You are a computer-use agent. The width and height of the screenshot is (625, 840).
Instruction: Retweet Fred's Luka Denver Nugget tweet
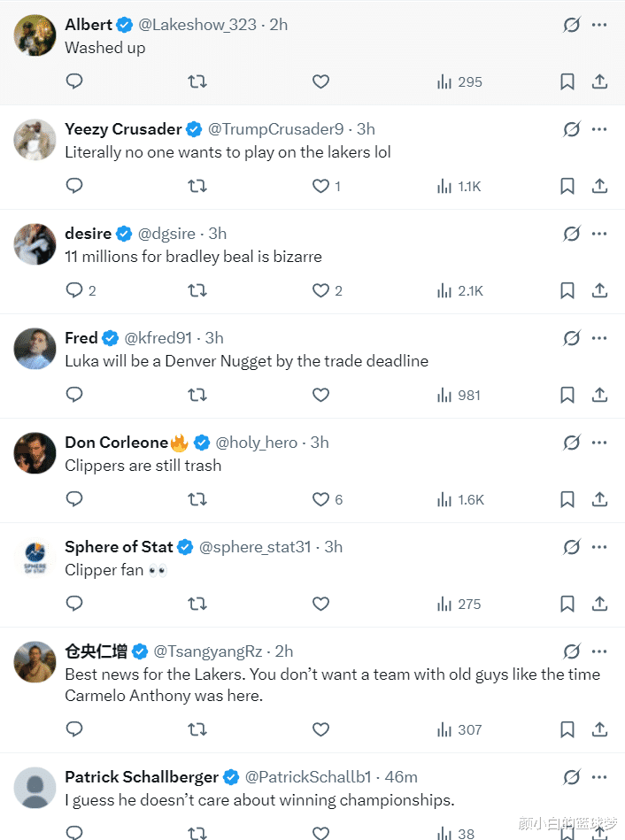(197, 395)
